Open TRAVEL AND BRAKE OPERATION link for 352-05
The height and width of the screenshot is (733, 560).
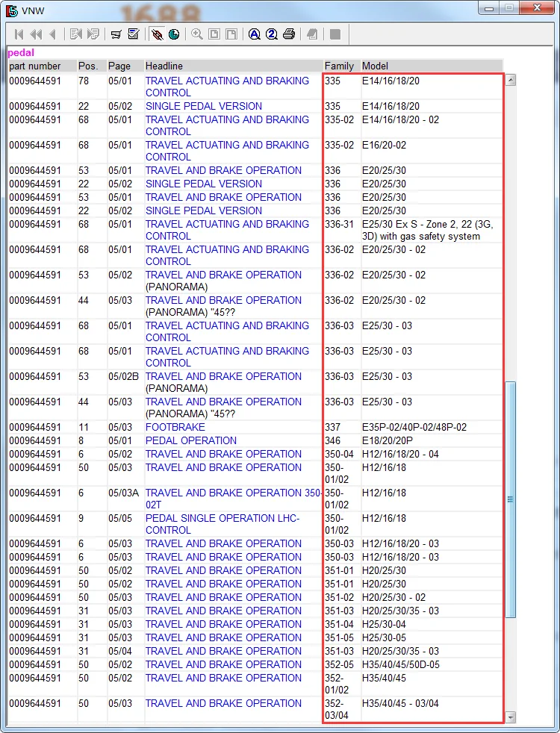pyautogui.click(x=223, y=665)
